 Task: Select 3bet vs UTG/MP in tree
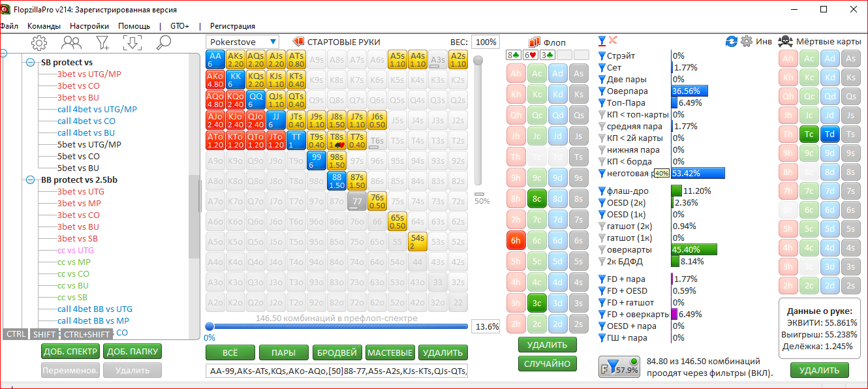click(89, 74)
